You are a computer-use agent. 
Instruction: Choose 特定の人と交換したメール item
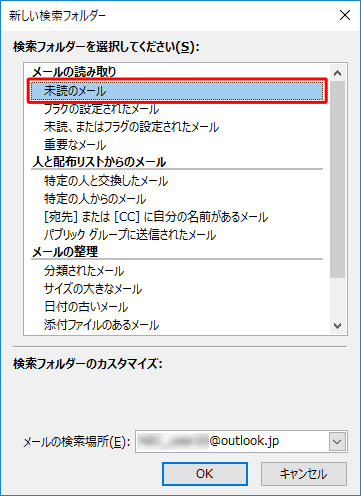[177, 181]
